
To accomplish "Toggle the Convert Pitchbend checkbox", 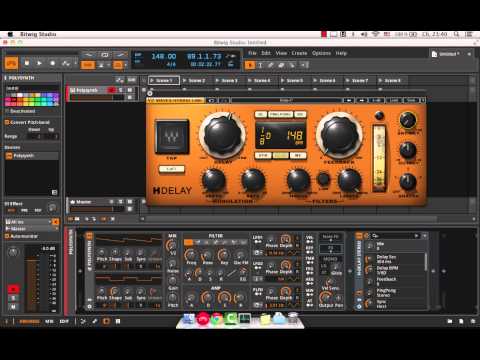I will 7,122.
